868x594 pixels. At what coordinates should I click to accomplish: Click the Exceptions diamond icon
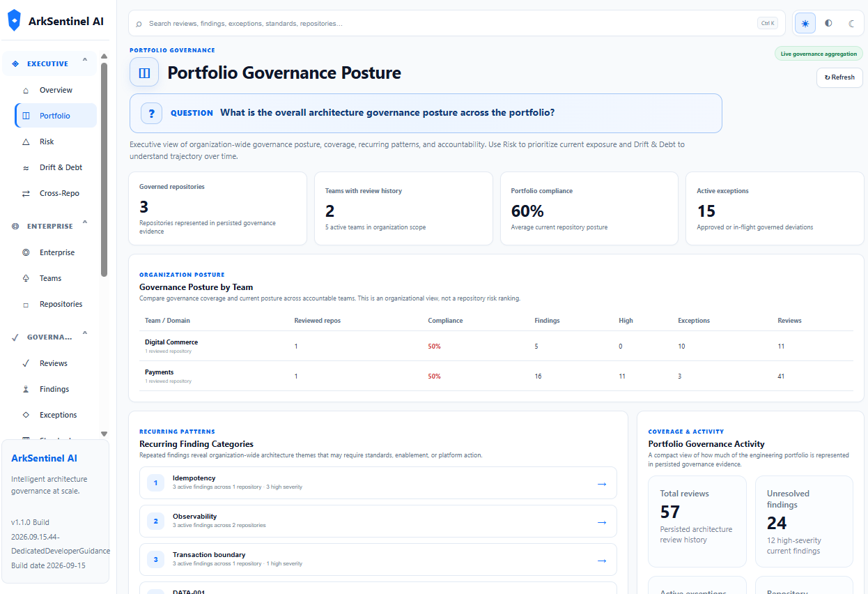click(x=26, y=416)
